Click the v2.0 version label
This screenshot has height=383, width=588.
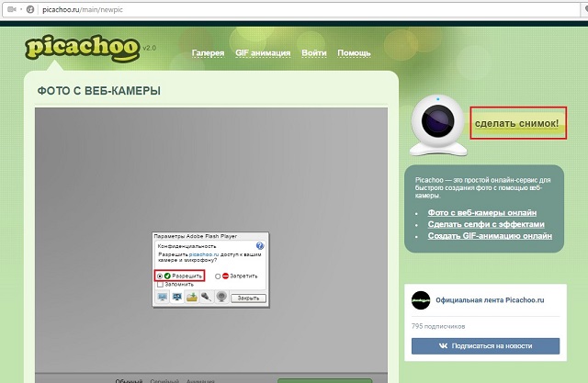pyautogui.click(x=149, y=48)
